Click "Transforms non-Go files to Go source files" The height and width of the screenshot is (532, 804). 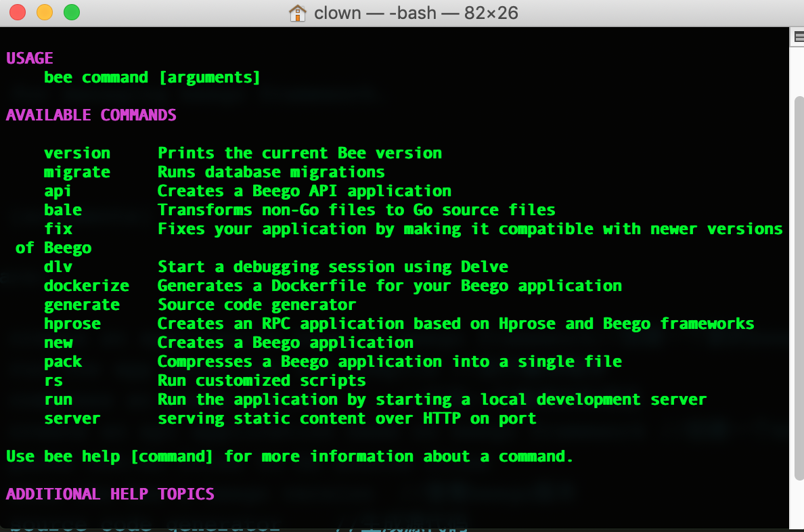[357, 210]
